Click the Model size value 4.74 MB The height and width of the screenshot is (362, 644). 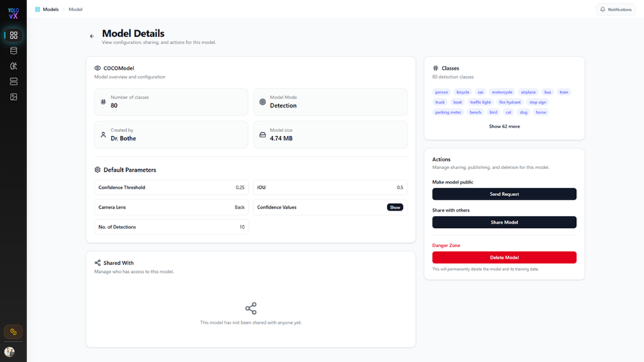pos(281,139)
